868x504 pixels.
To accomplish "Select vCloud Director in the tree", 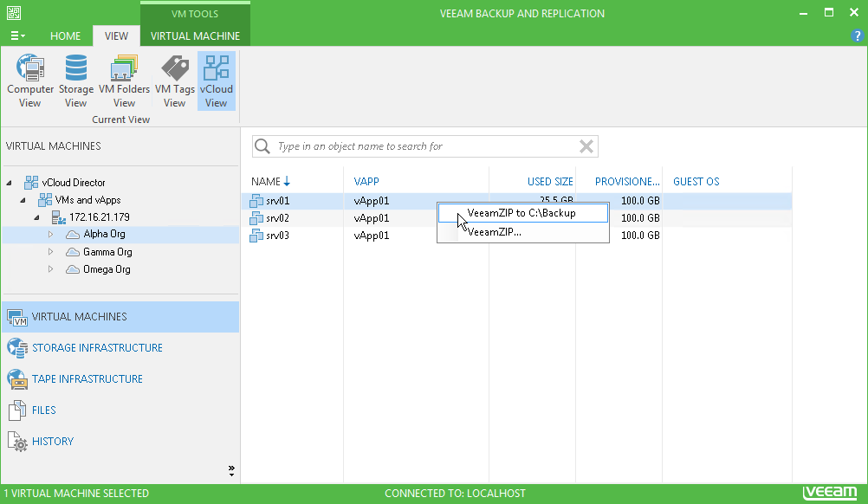I will [74, 183].
